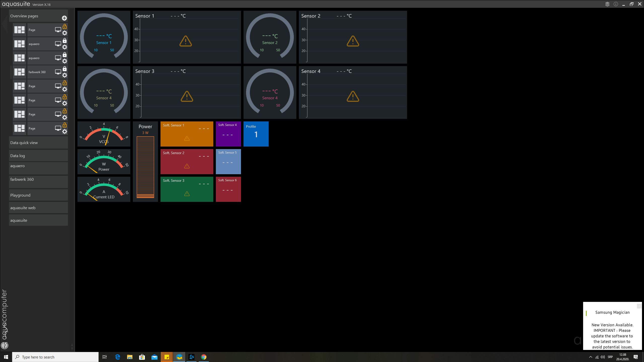
Task: Click layout thumbnail of farbwerk 360 overview page
Action: pyautogui.click(x=20, y=72)
